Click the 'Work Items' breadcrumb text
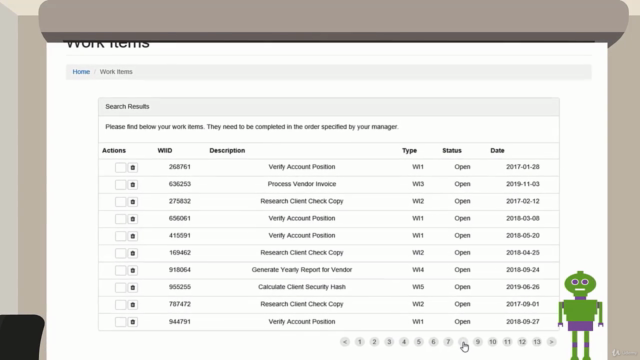640x360 pixels. click(x=116, y=71)
